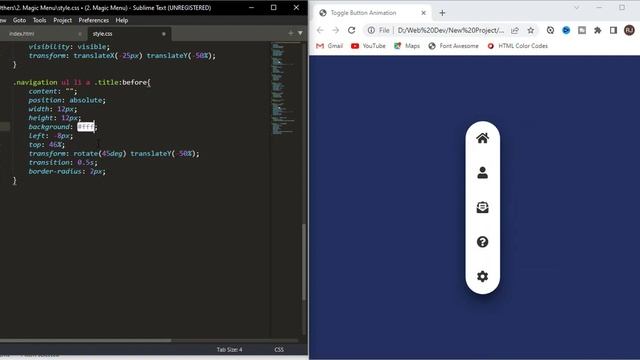Click the square extension icon in the Chrome toolbar

582,30
